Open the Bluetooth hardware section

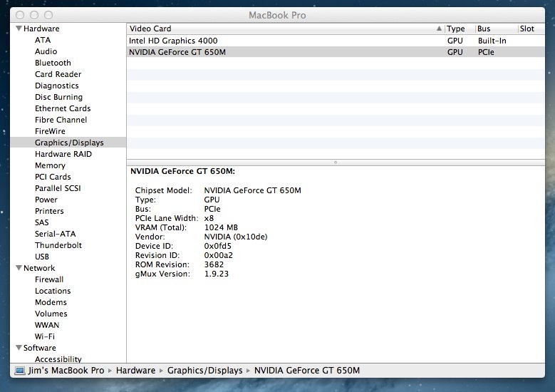tap(53, 63)
